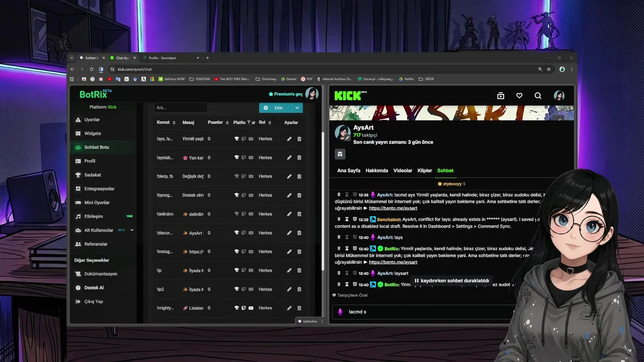Toggle Kick platform for !blerp command
This screenshot has width=644, height=362.
(236, 176)
